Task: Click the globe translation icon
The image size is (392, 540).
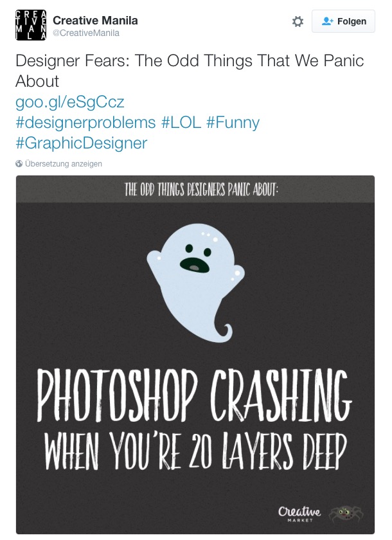Action: 19,164
